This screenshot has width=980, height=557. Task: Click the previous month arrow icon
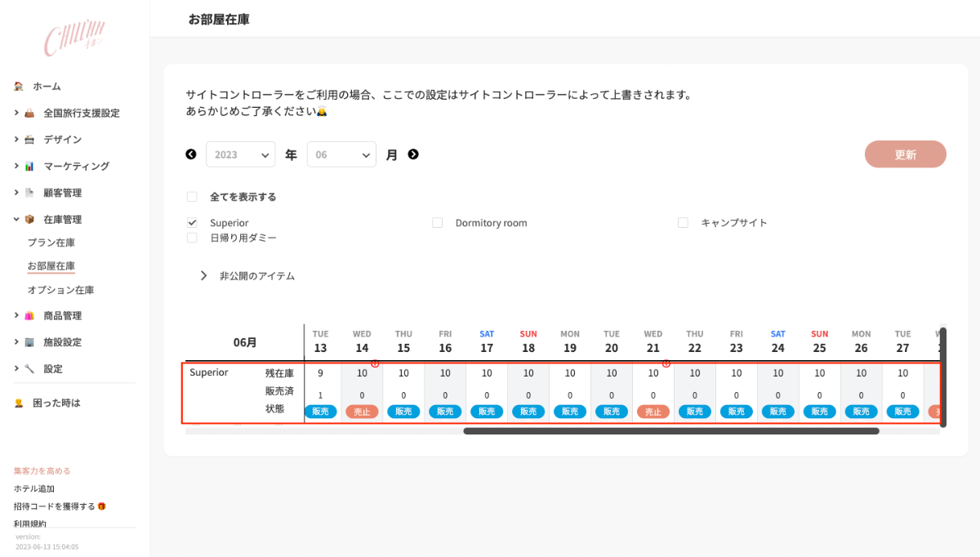coord(191,154)
